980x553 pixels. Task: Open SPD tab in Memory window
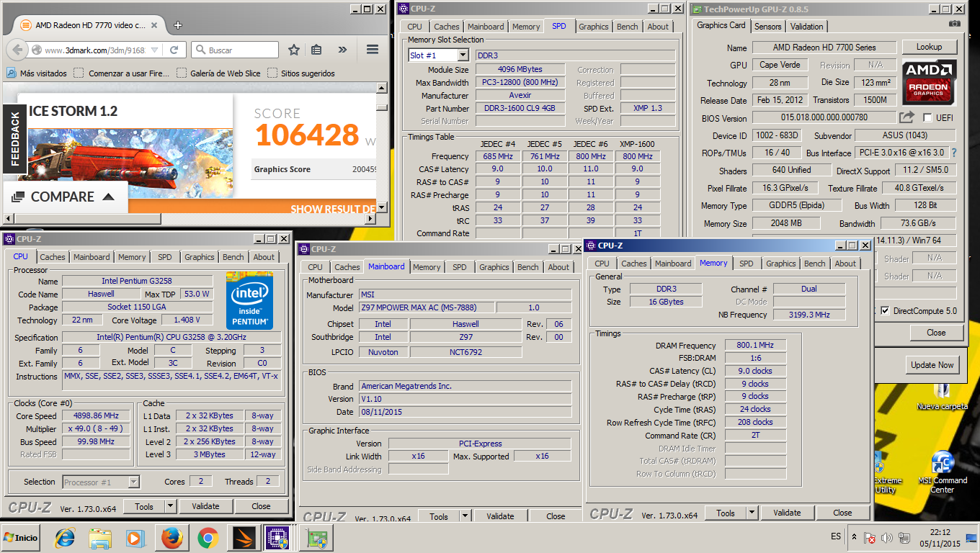point(746,264)
